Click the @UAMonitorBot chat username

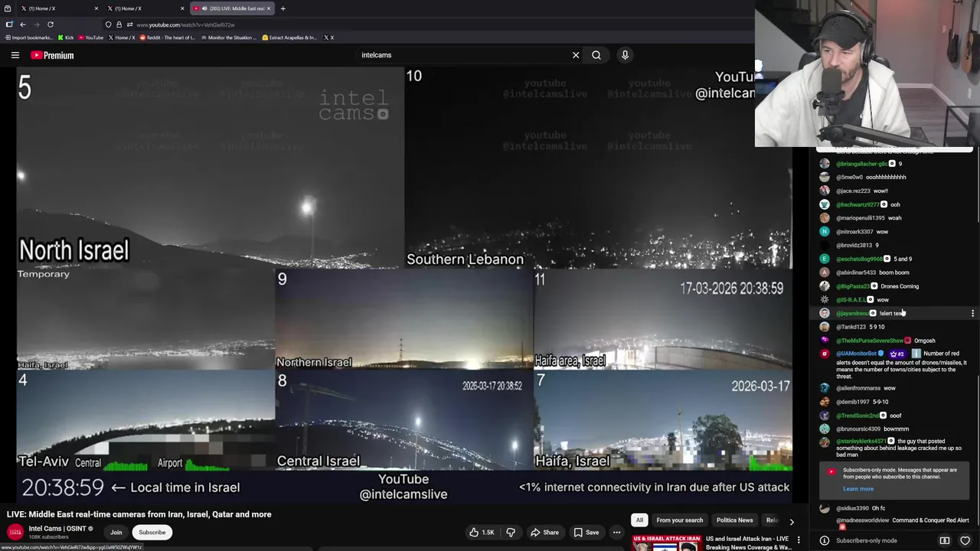point(856,354)
